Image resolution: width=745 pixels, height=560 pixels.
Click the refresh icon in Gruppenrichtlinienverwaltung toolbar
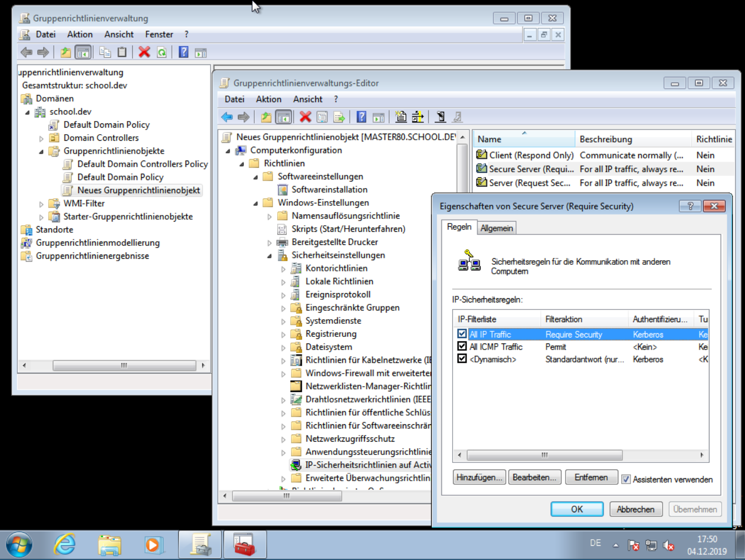coord(162,52)
